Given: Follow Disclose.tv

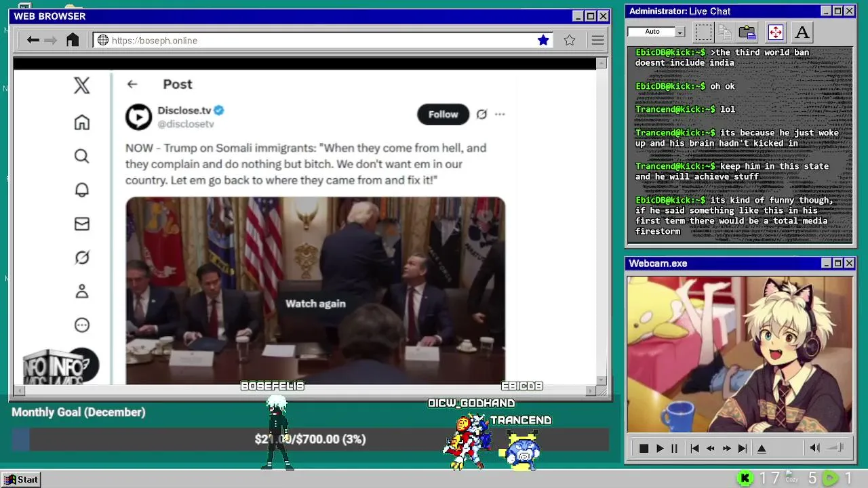Looking at the screenshot, I should click(443, 115).
